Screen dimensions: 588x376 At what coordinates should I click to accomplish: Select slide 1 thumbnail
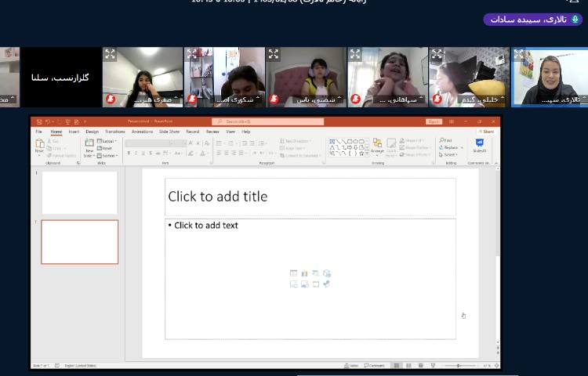[x=79, y=193]
